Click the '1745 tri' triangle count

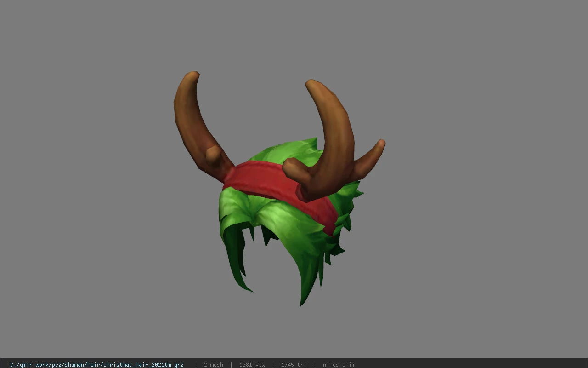[294, 365]
